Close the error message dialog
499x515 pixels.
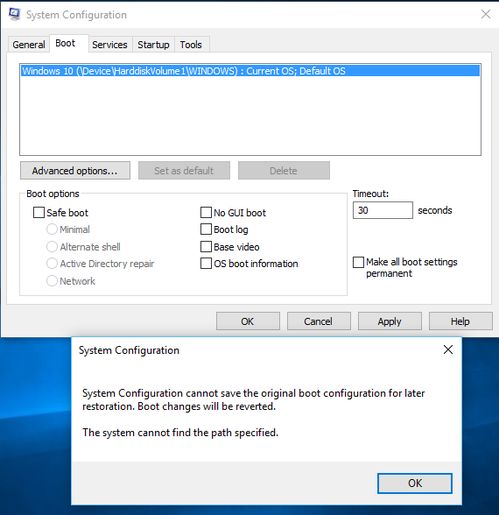(448, 349)
